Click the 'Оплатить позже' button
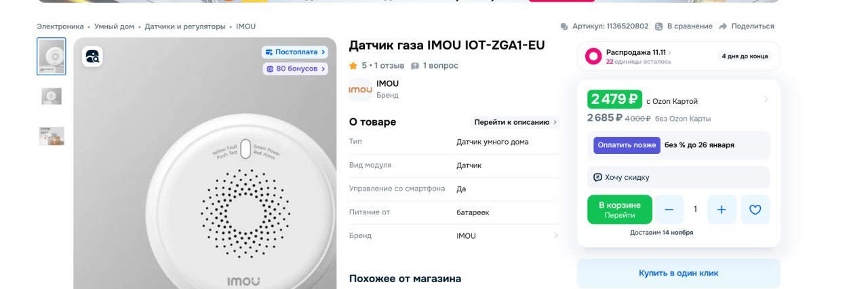The image size is (868, 289). [627, 145]
